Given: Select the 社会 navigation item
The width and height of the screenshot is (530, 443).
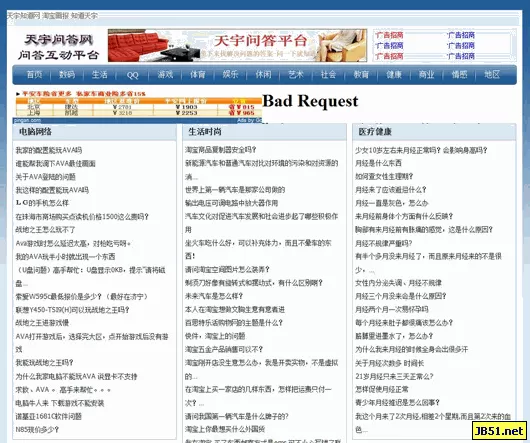Looking at the screenshot, I should click(328, 74).
